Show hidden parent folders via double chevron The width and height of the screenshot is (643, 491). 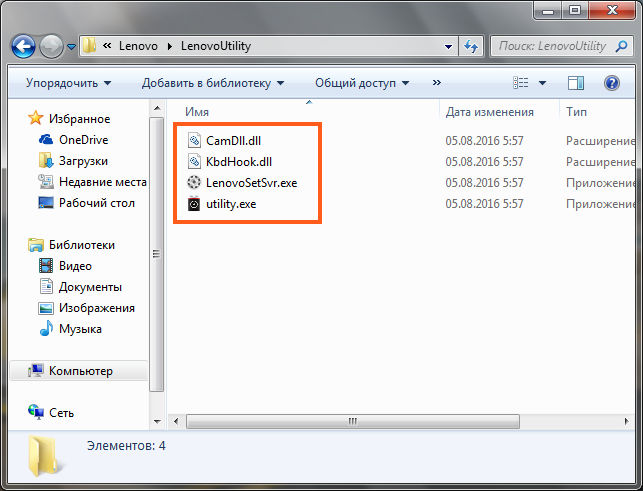tap(107, 46)
